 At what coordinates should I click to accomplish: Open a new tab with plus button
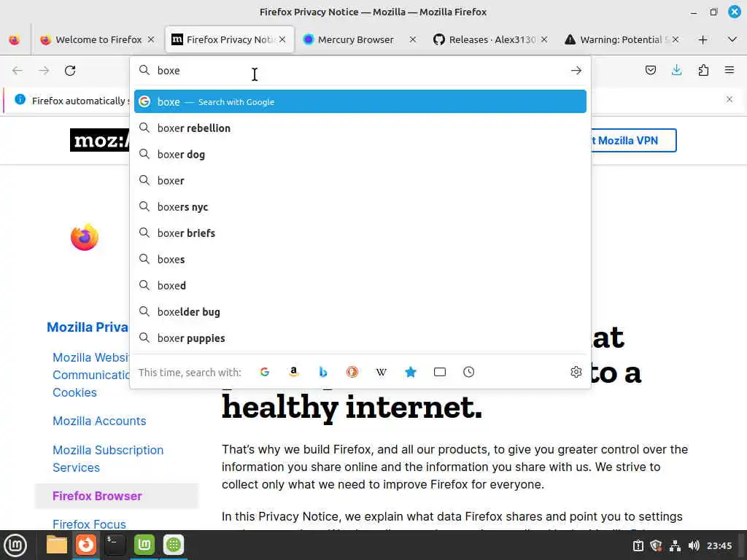click(x=703, y=39)
